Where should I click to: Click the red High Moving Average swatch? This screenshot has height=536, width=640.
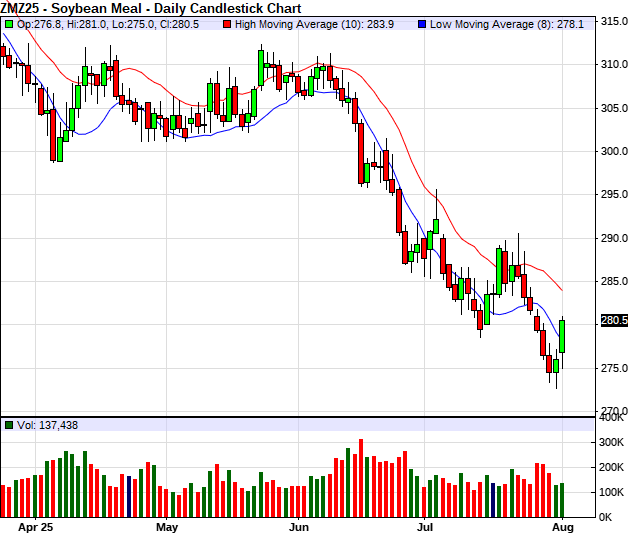[x=229, y=22]
